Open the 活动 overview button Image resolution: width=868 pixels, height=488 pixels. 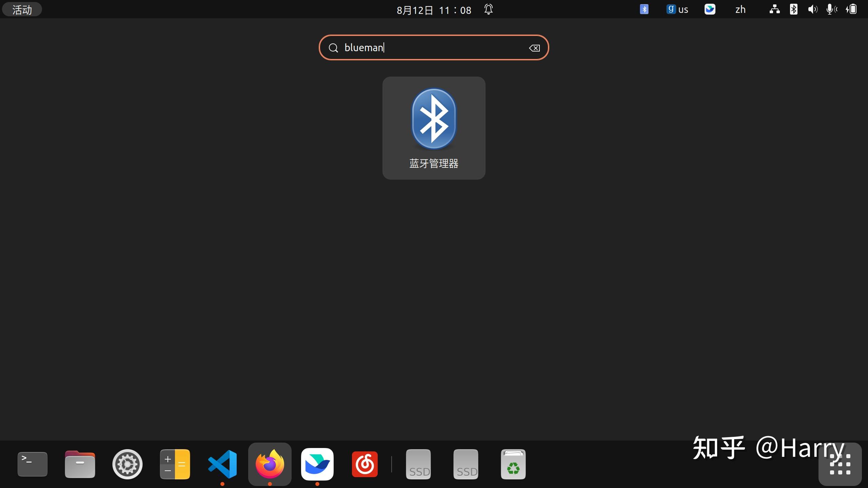21,9
